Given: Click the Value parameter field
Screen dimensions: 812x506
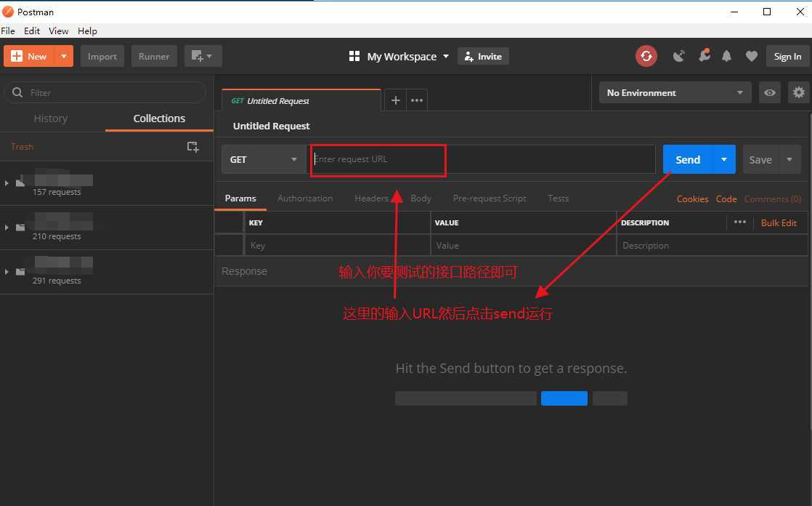Looking at the screenshot, I should click(524, 245).
